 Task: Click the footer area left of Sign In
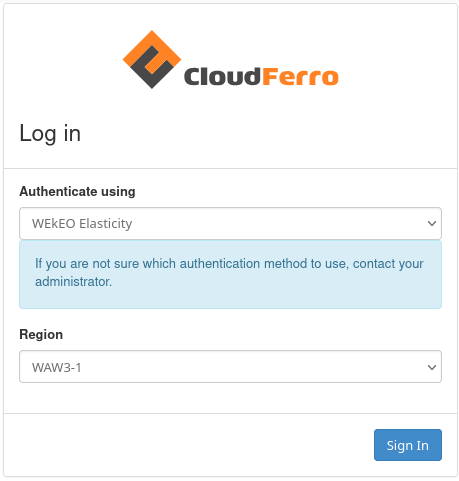189,445
